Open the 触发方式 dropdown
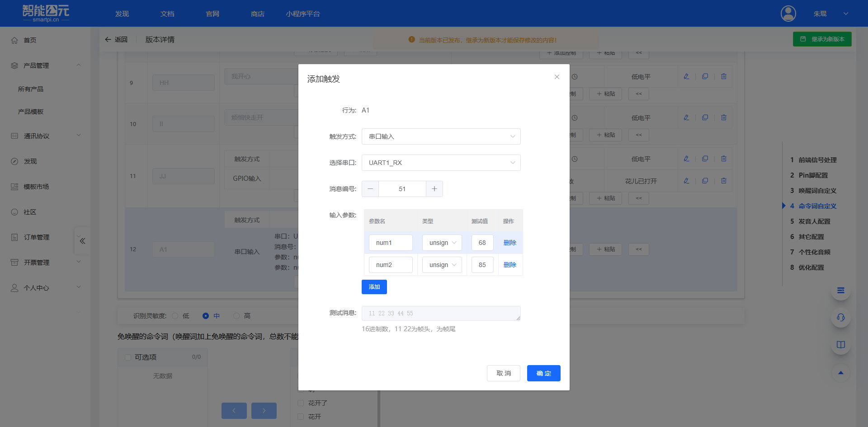This screenshot has height=427, width=868. click(x=441, y=136)
